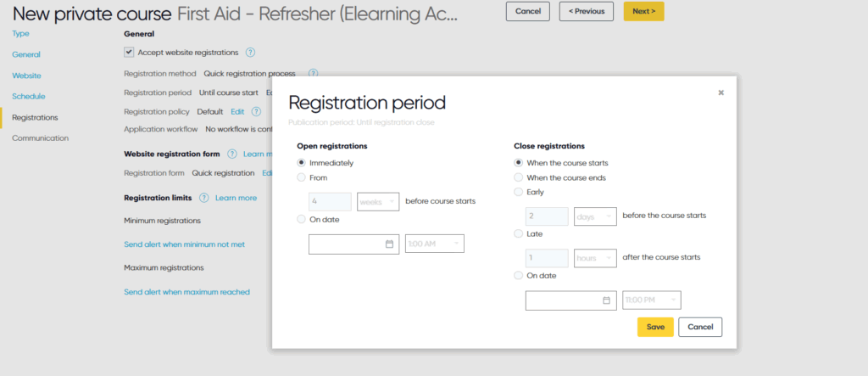Click help icon beside Accept website registrations

(x=250, y=53)
